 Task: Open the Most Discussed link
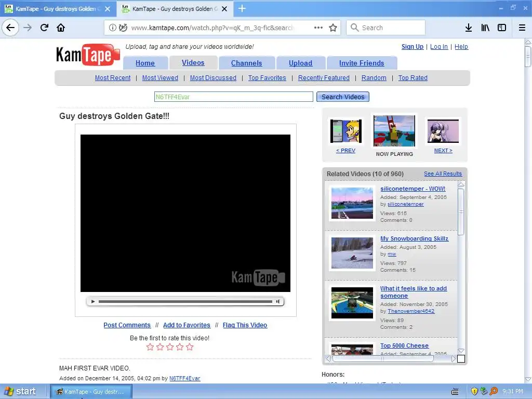[213, 78]
